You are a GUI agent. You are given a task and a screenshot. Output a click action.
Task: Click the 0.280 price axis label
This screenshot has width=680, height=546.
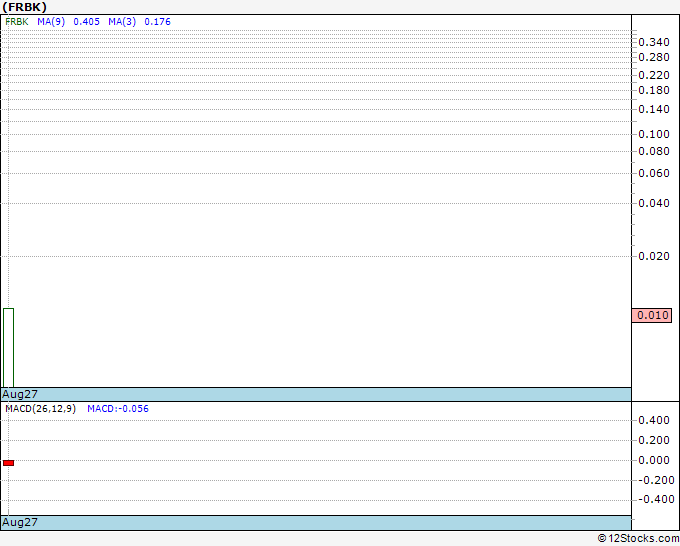pyautogui.click(x=654, y=57)
